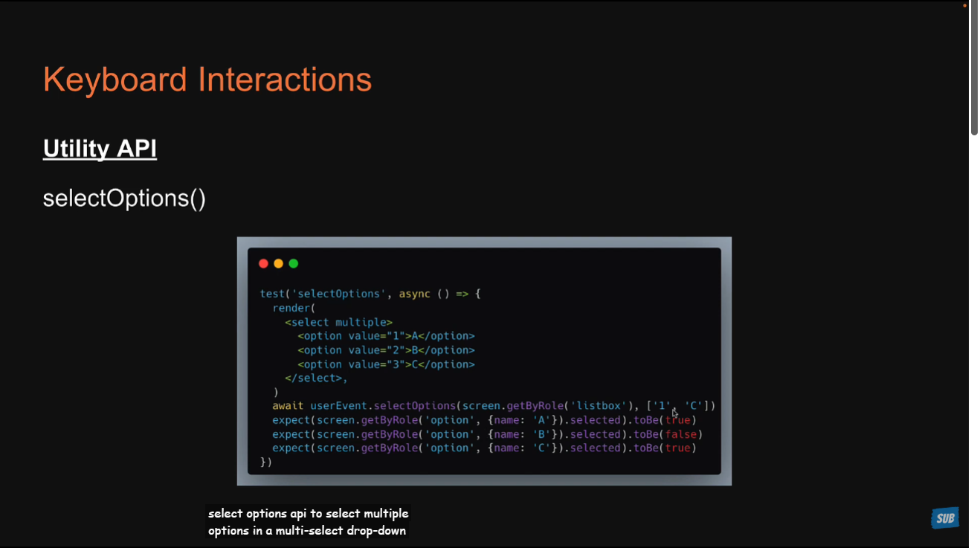
Task: Click the green dot in code window
Action: click(294, 264)
